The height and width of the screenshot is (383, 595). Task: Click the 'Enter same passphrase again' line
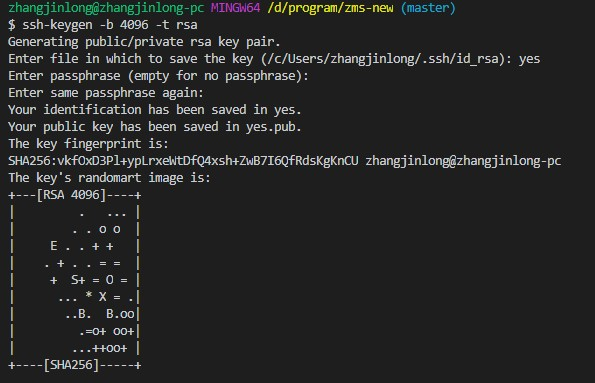106,93
